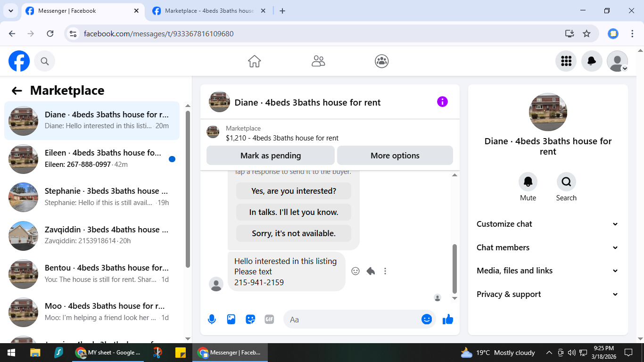Image resolution: width=644 pixels, height=362 pixels.
Task: Select Diane's conversation in list
Action: [92, 121]
